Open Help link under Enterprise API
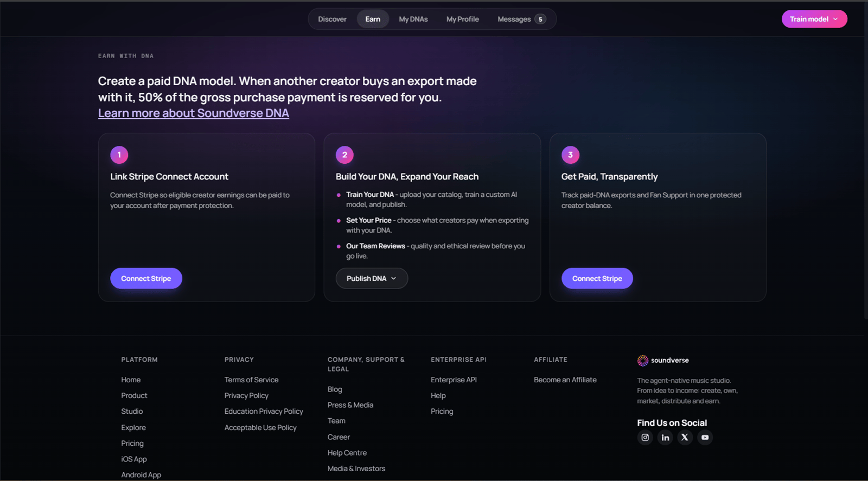This screenshot has width=868, height=481. point(438,395)
